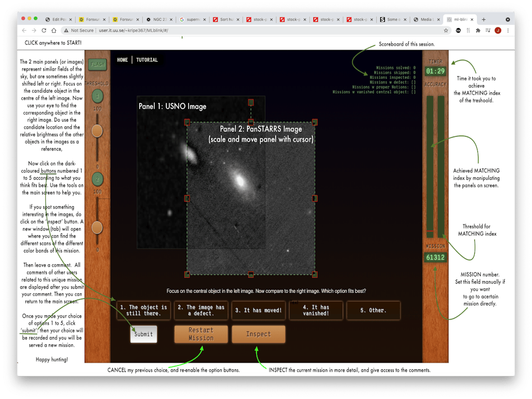The image size is (532, 399).
Task: Select the 'It has vanished!' option
Action: [x=316, y=310]
